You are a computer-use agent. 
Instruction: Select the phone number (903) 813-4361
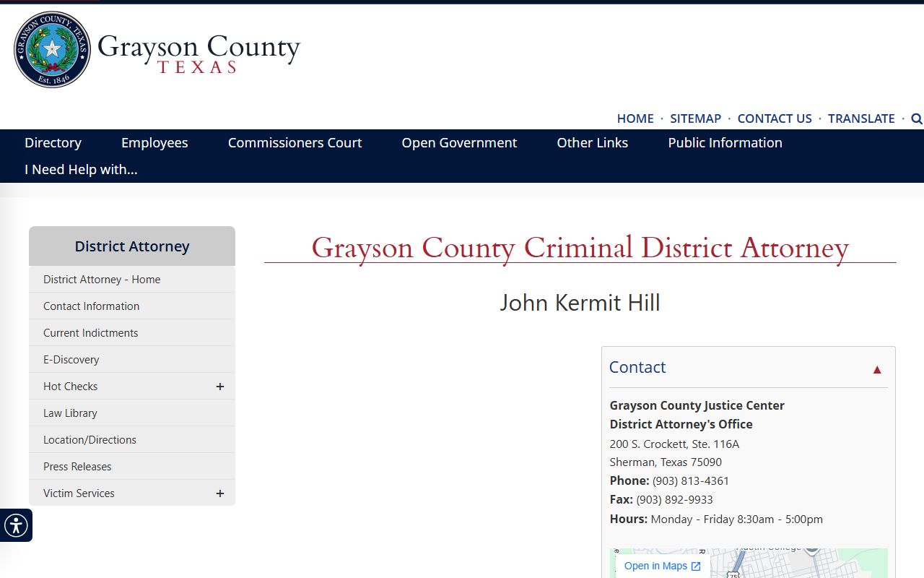point(691,480)
